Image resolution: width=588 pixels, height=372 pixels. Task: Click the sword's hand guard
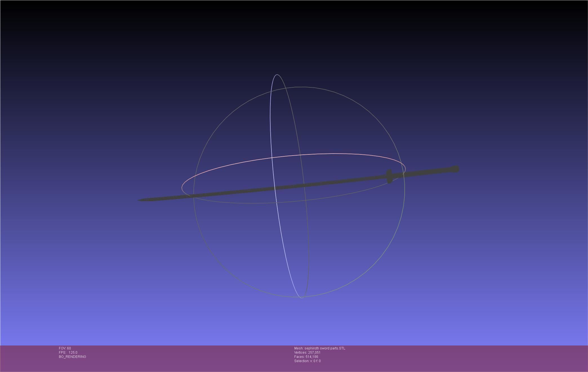[389, 176]
